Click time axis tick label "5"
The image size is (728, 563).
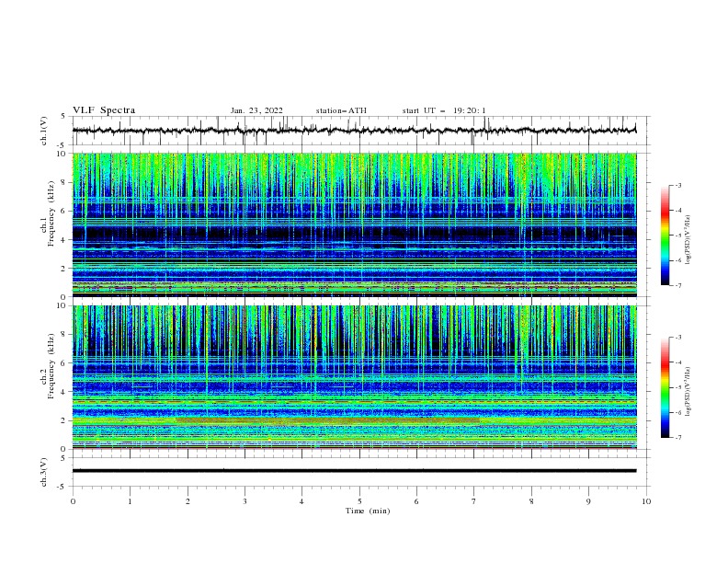(359, 501)
